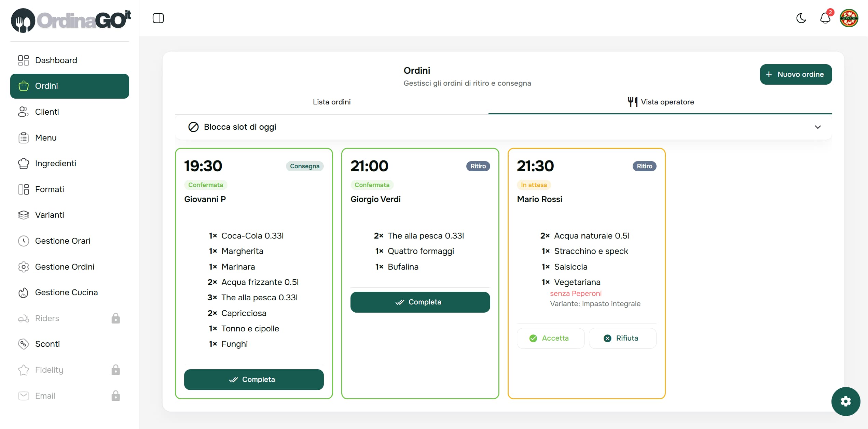
Task: Complete Giorgio Verdi's 21:00 order
Action: point(420,302)
